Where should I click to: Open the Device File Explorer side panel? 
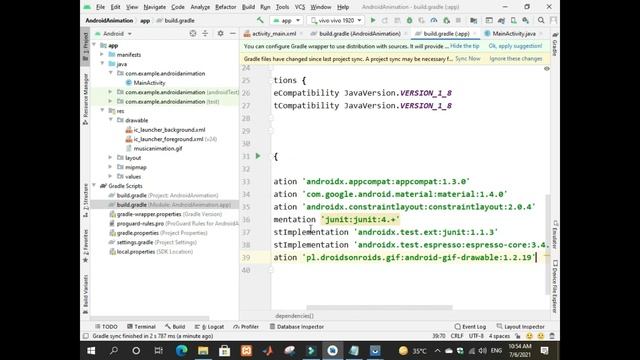(x=555, y=287)
